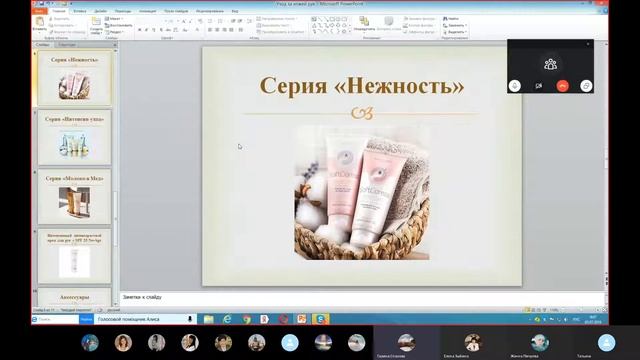This screenshot has height=360, width=640.
Task: Click the screen share icon in call panel
Action: (x=586, y=86)
